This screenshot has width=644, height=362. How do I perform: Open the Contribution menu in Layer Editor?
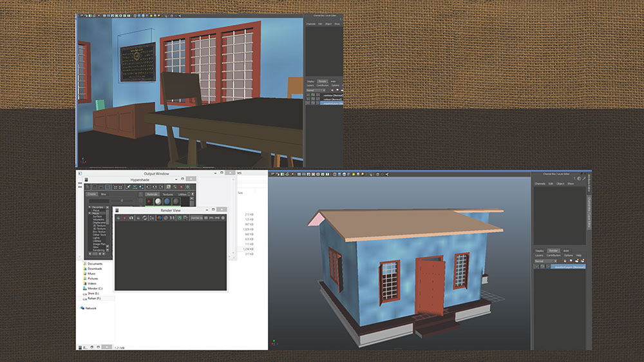pos(553,255)
